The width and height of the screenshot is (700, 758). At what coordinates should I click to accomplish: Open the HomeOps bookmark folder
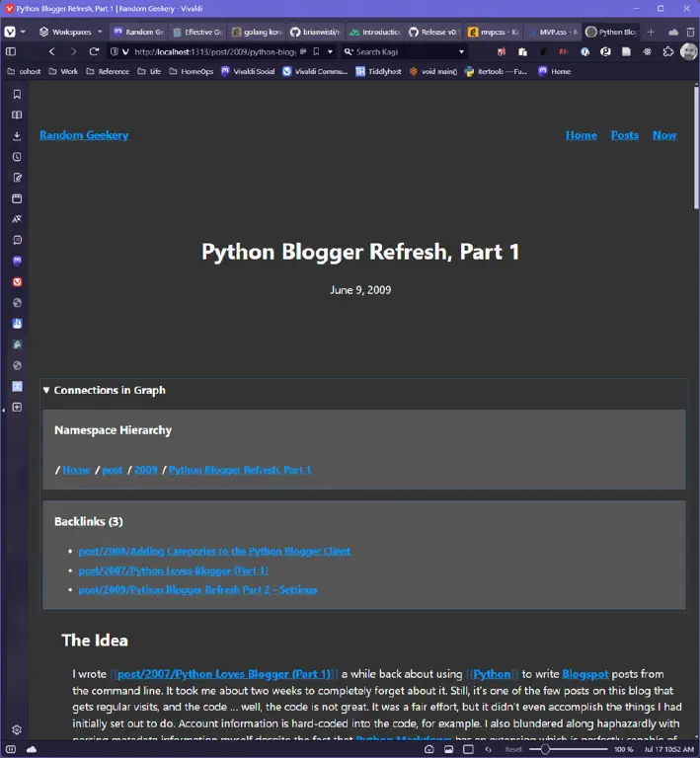coord(191,71)
